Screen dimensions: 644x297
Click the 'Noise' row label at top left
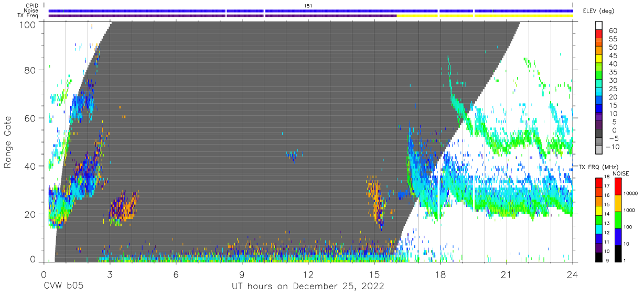pyautogui.click(x=30, y=10)
